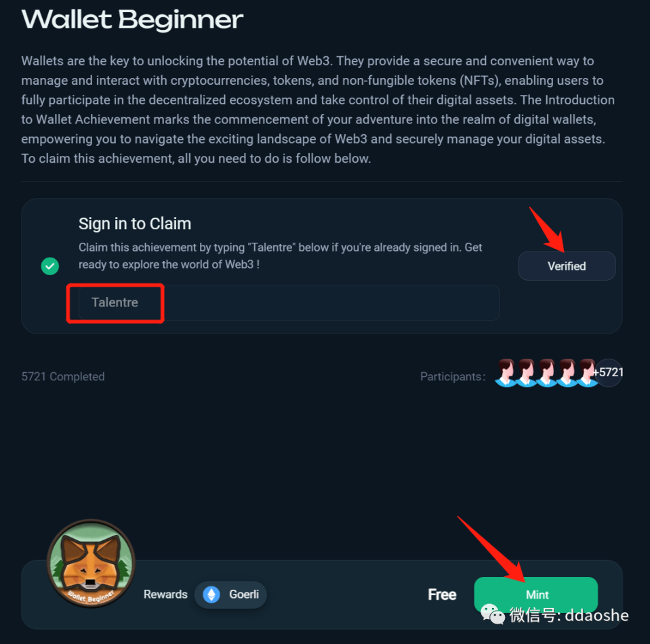Open the +5721 more participants badge
This screenshot has height=644, width=650.
pos(609,372)
